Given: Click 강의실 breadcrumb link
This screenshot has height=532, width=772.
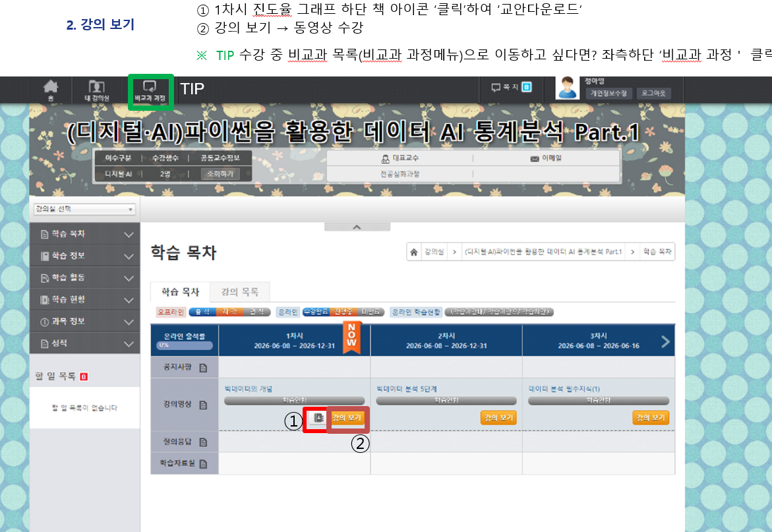Looking at the screenshot, I should click(x=434, y=252).
